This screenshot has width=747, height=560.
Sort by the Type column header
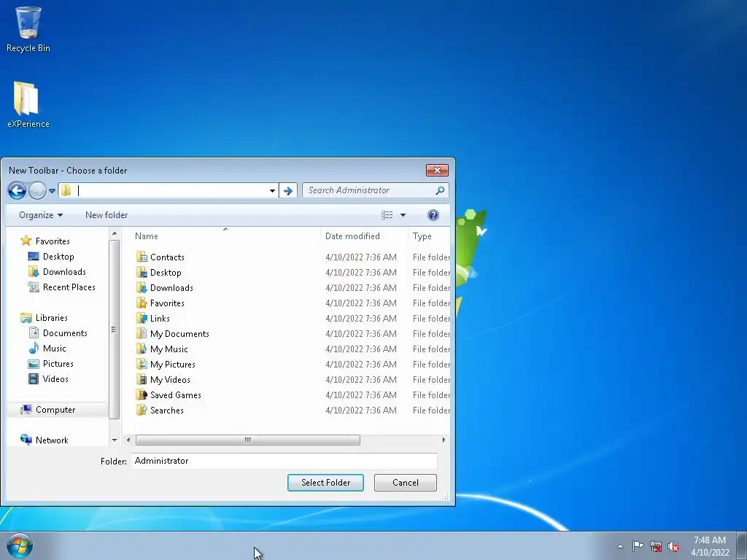(429, 236)
